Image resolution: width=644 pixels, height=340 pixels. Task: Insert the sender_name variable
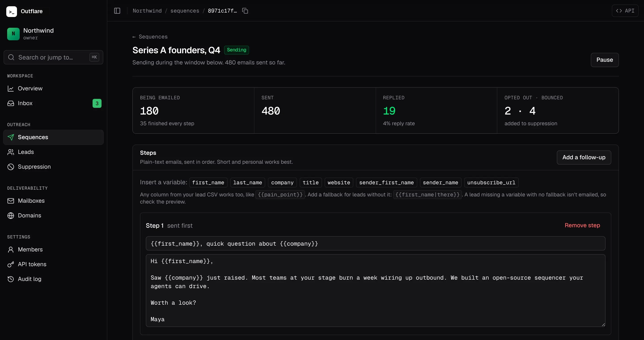441,183
